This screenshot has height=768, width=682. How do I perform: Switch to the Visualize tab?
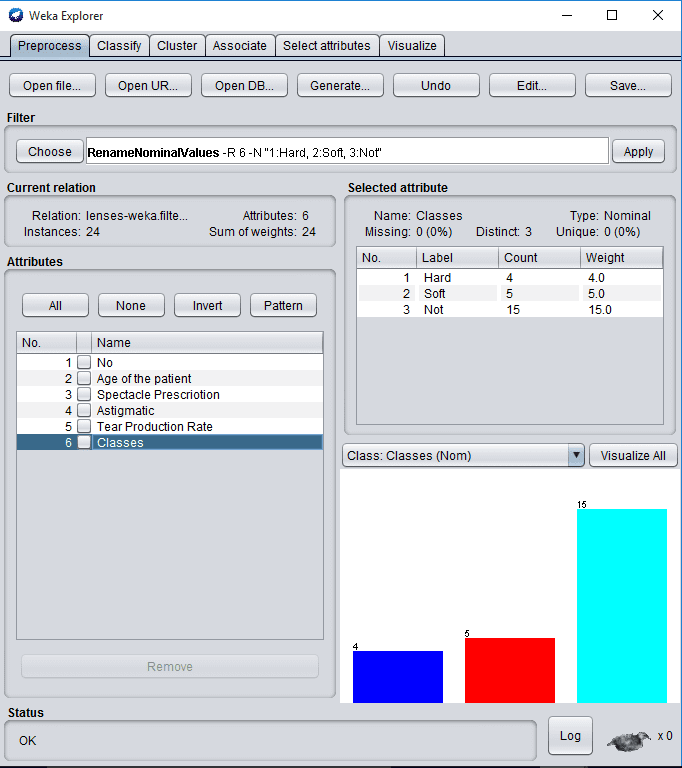tap(412, 46)
